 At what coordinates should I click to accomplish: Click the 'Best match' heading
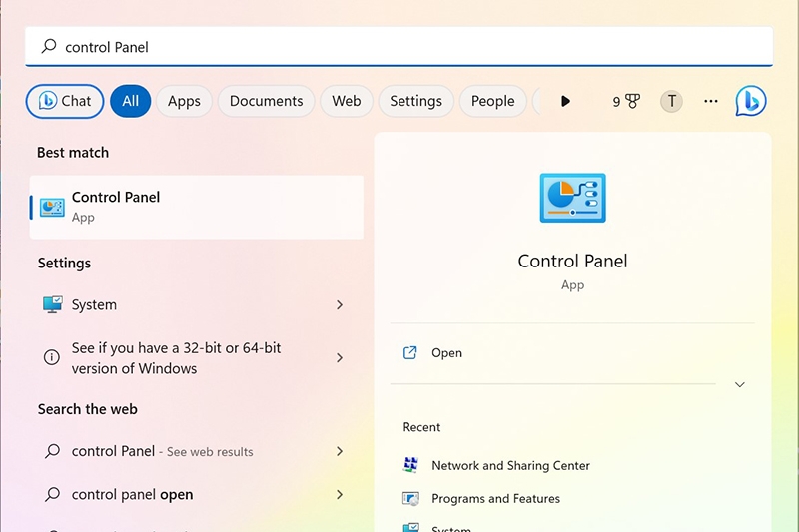[x=73, y=153]
